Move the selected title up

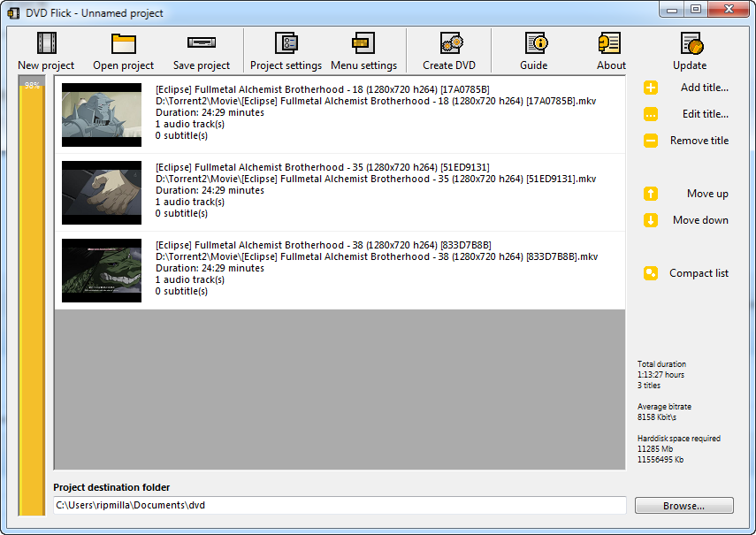pyautogui.click(x=690, y=194)
